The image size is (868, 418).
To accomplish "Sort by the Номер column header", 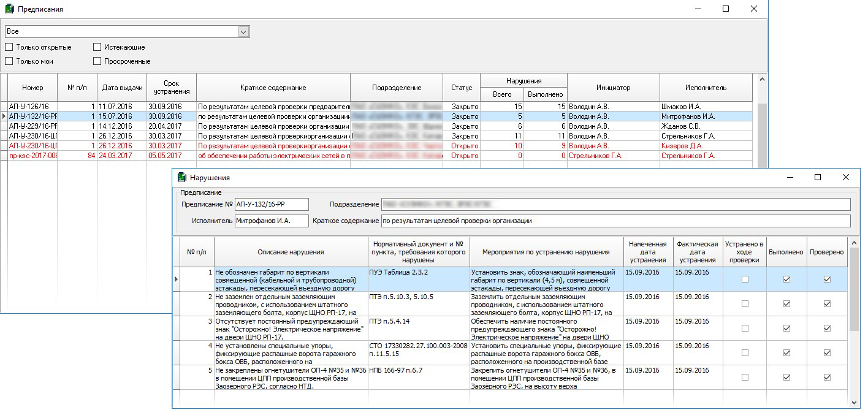I will click(x=32, y=88).
